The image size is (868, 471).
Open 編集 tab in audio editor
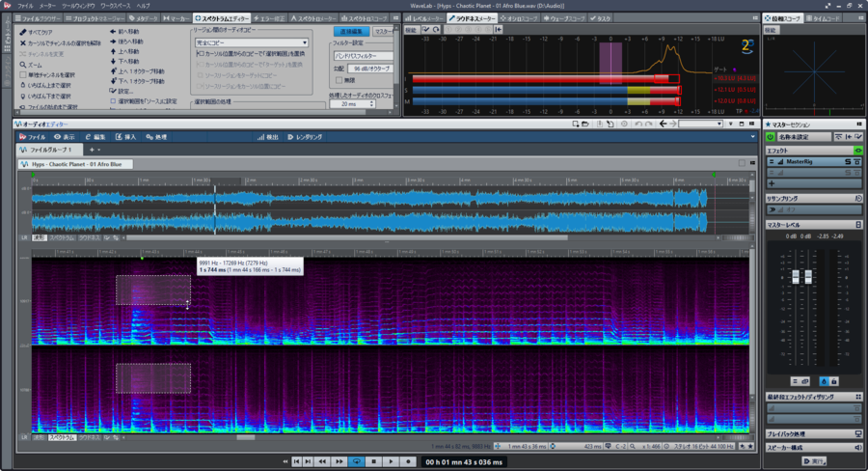pos(95,137)
